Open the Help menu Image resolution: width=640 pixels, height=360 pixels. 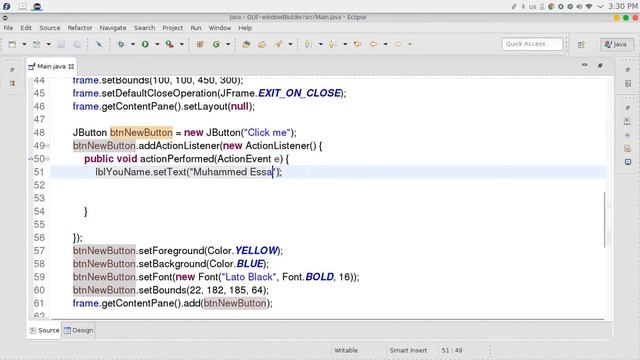(245, 28)
